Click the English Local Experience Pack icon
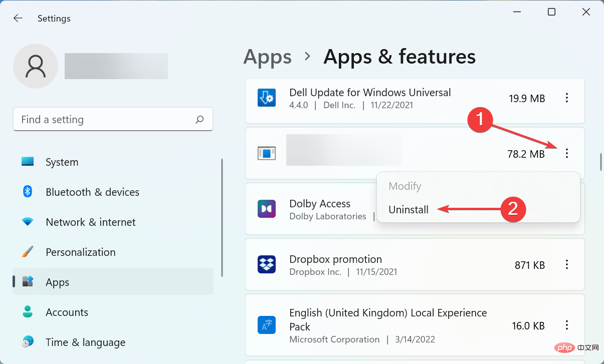Image resolution: width=604 pixels, height=364 pixels. [267, 325]
